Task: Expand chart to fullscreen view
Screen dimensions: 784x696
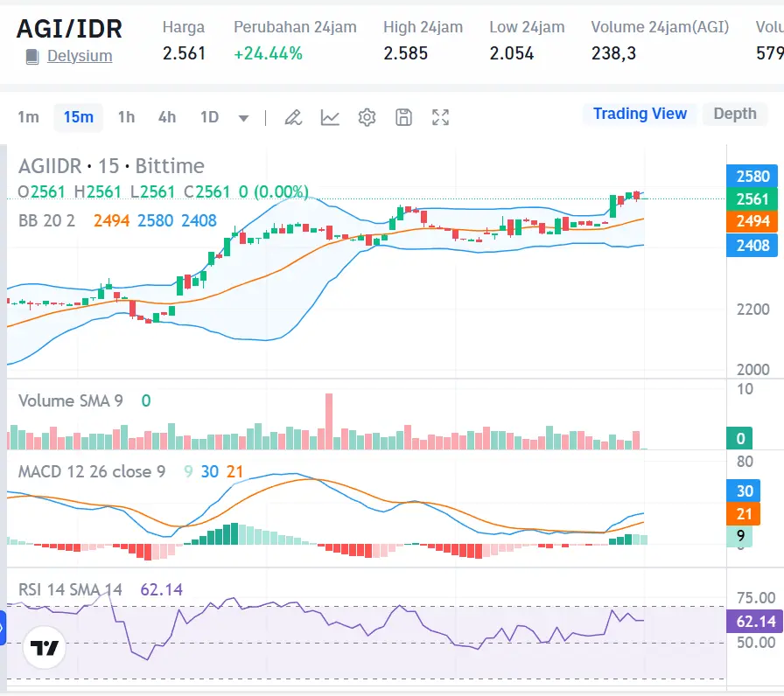Action: 440,116
